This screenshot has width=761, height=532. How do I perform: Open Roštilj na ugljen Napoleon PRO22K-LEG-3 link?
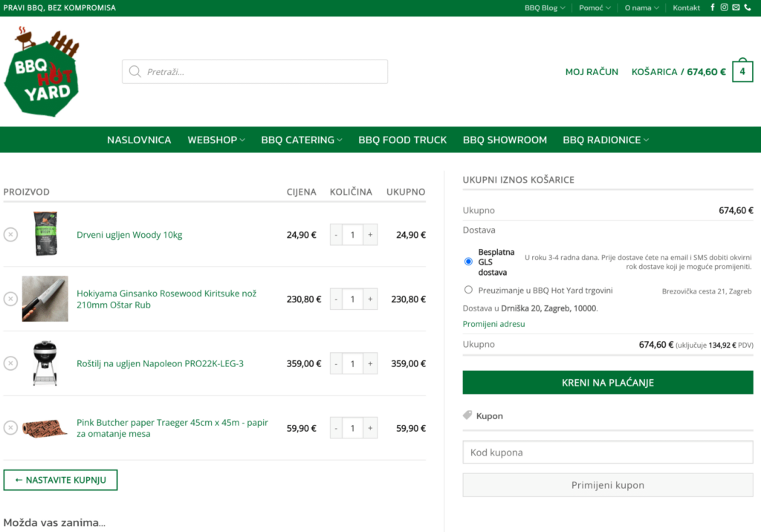click(x=161, y=363)
